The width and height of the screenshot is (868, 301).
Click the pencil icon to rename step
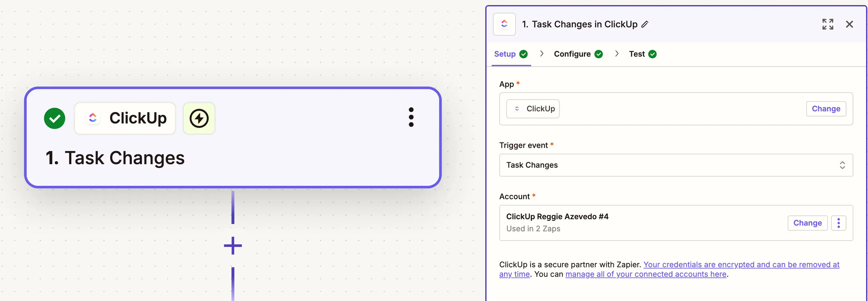tap(644, 24)
